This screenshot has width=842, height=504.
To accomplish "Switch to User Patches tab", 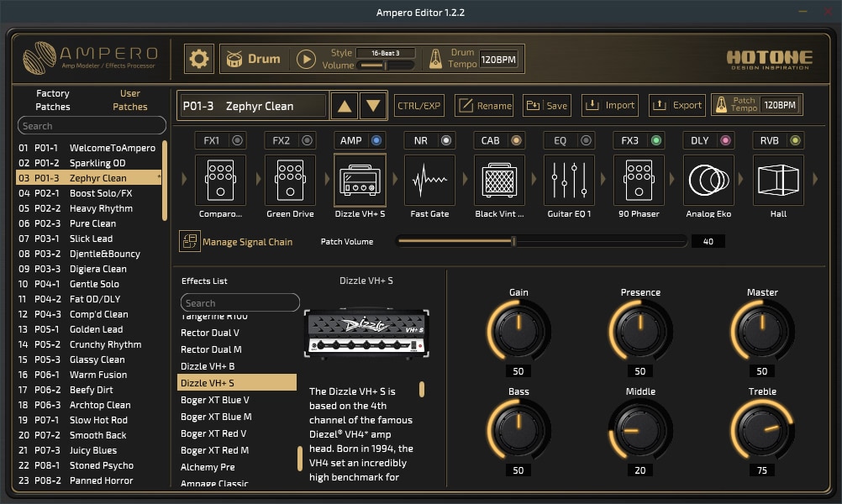I will [x=130, y=100].
